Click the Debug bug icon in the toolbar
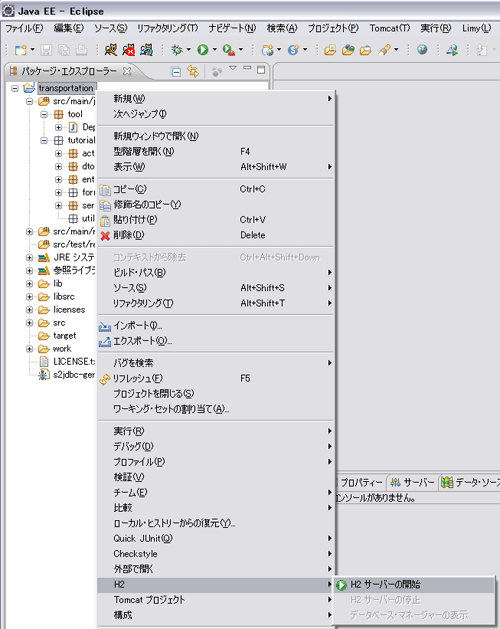 pos(177,50)
